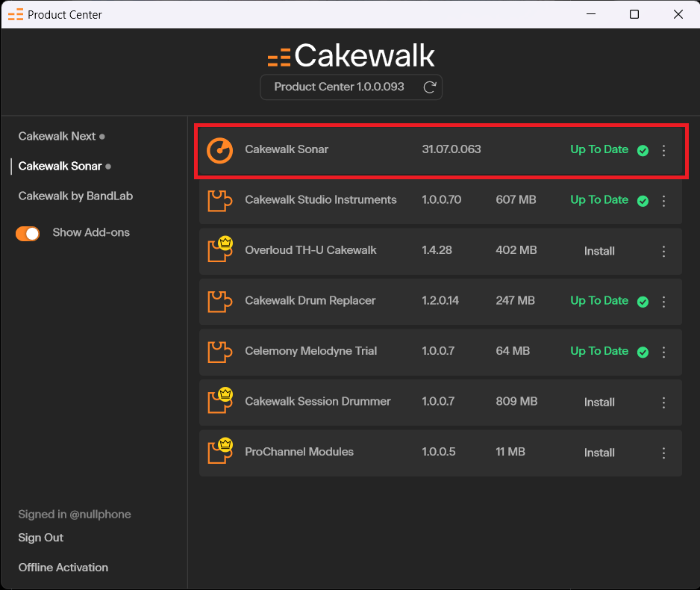Image resolution: width=700 pixels, height=590 pixels.
Task: Click the Product Center title bar icon
Action: point(16,13)
